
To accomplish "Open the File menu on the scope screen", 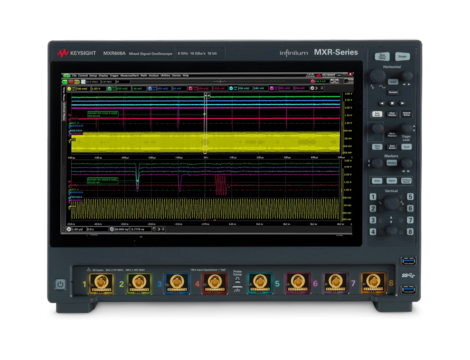I will [x=74, y=75].
